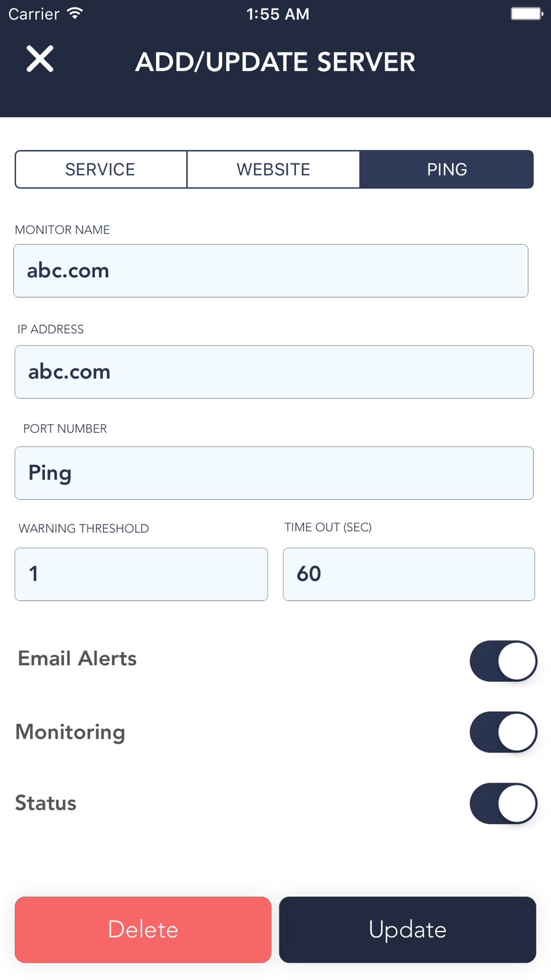
Task: Switch to the SERVICE tab
Action: [101, 169]
